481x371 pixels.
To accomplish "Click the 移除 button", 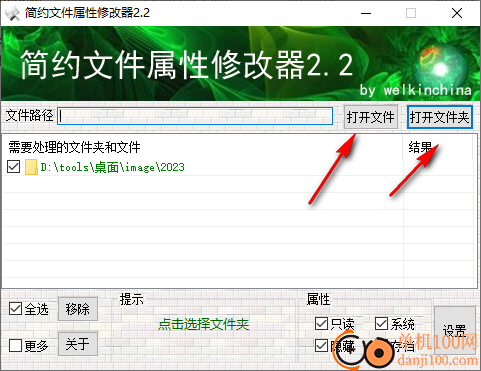I will click(78, 309).
